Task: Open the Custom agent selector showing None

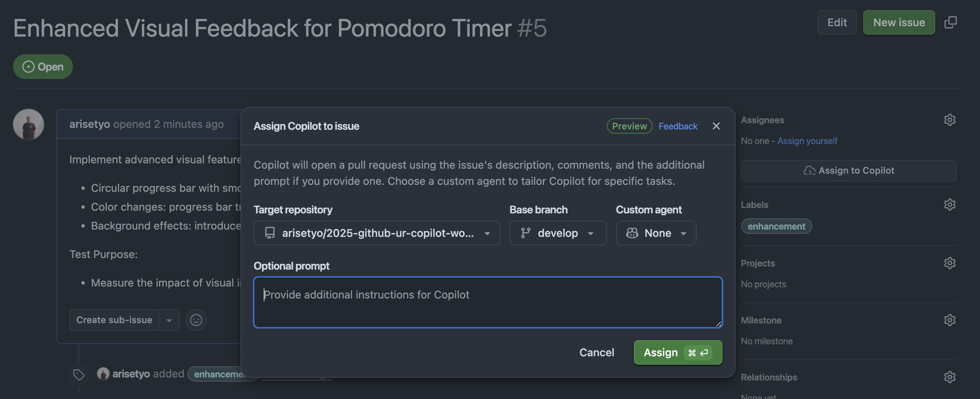Action: tap(656, 233)
